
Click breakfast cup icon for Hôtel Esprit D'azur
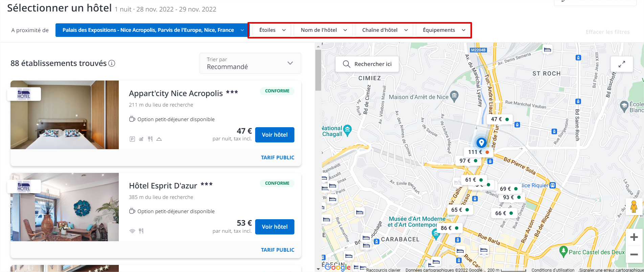tap(132, 211)
